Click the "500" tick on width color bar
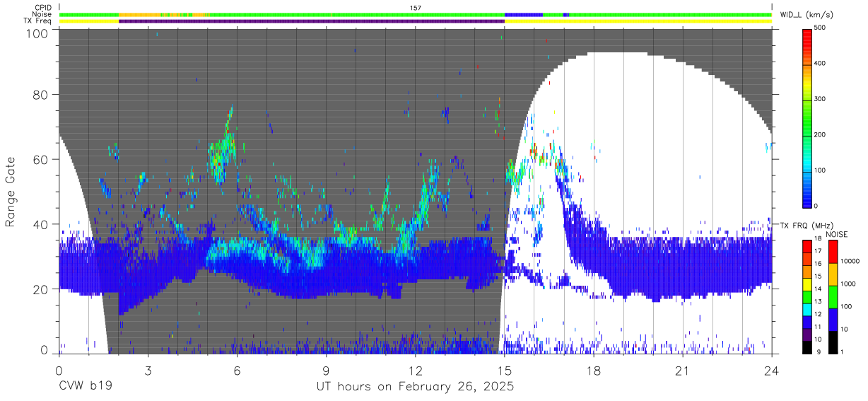Viewport: 868px width, 401px height. [821, 28]
